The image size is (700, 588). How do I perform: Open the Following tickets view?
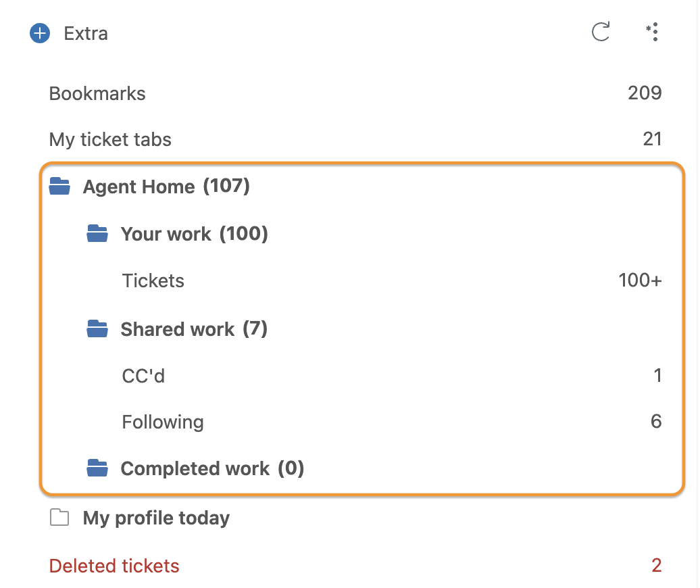pyautogui.click(x=391, y=422)
